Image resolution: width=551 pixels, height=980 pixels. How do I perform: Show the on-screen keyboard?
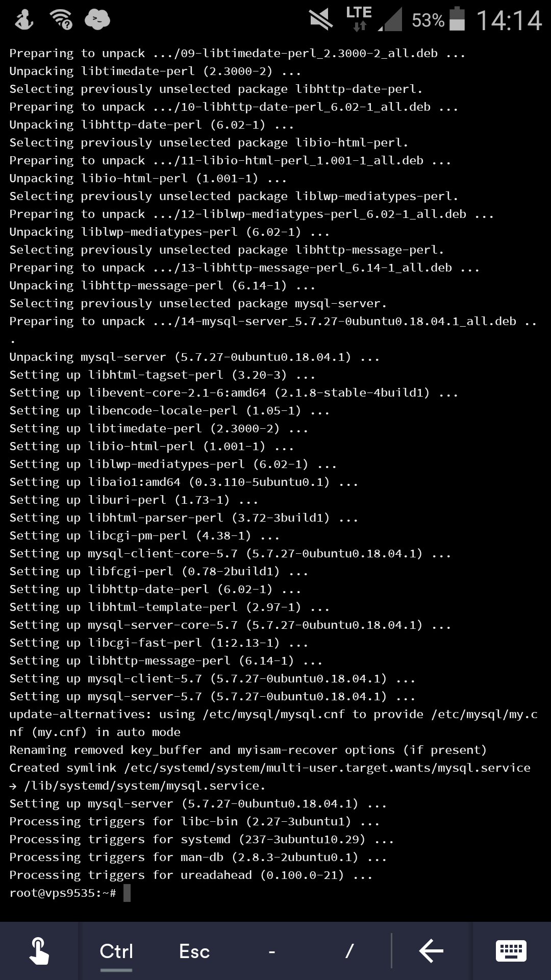click(511, 951)
